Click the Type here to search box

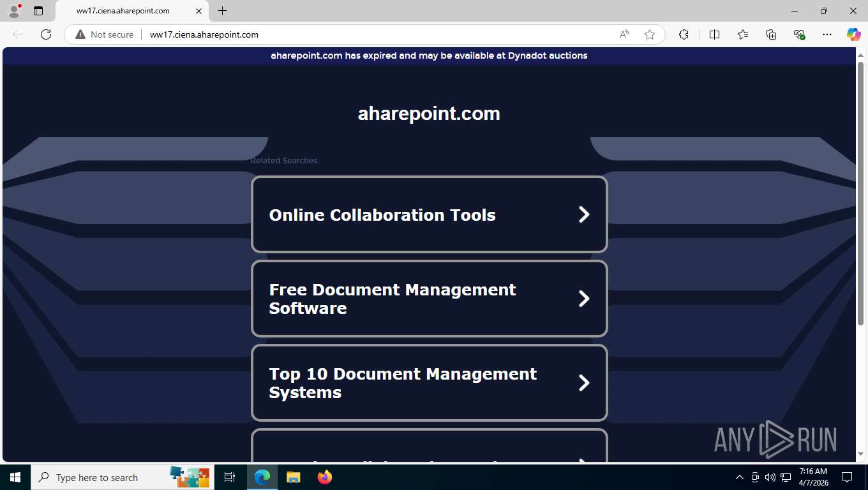click(x=121, y=477)
